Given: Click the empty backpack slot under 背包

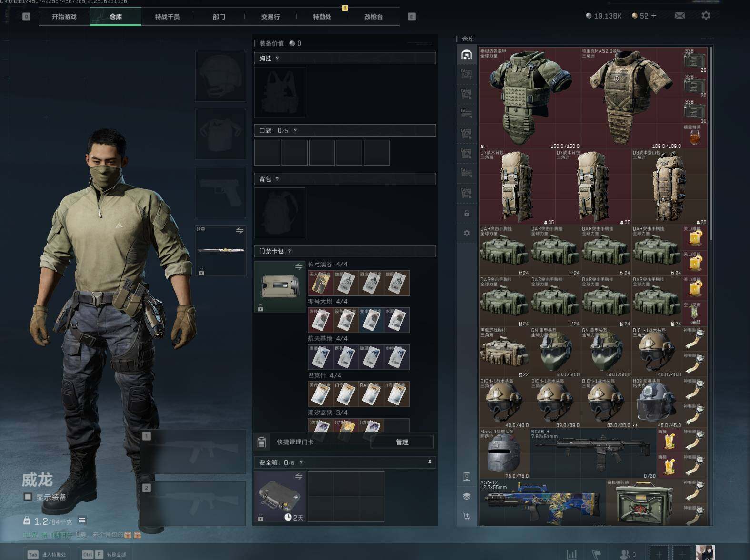Looking at the screenshot, I should [280, 213].
